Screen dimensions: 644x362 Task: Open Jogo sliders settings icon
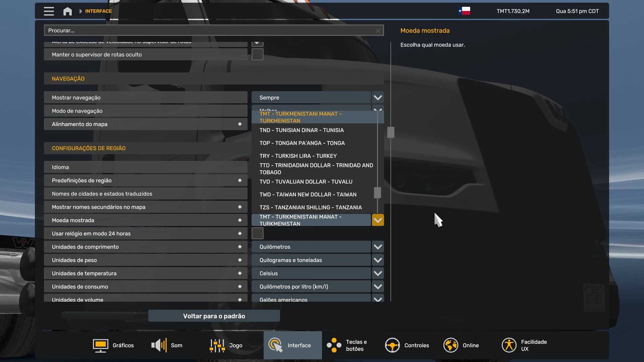pyautogui.click(x=217, y=345)
